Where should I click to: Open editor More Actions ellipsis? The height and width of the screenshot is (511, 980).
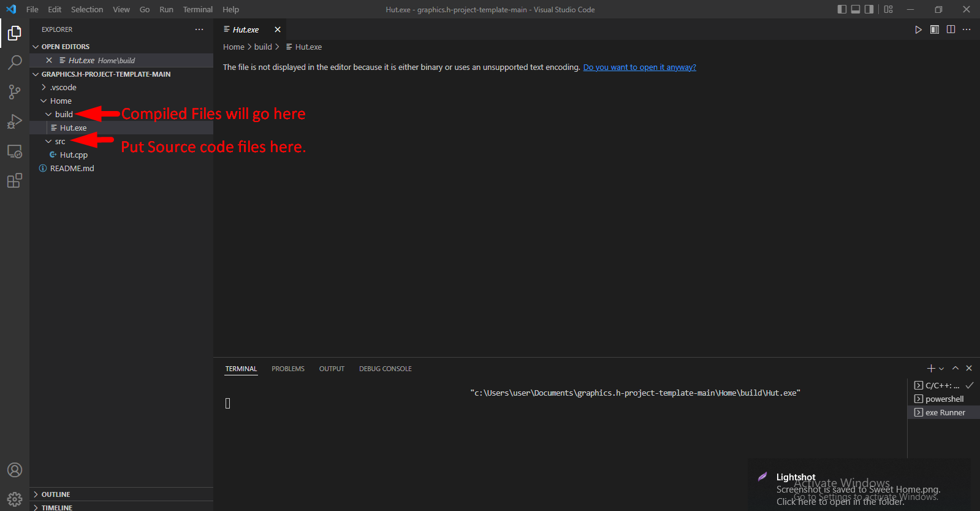click(967, 29)
